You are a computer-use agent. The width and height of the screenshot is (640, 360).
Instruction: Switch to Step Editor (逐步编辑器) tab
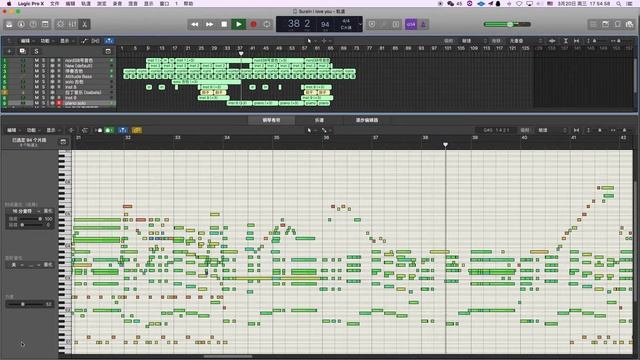point(367,120)
